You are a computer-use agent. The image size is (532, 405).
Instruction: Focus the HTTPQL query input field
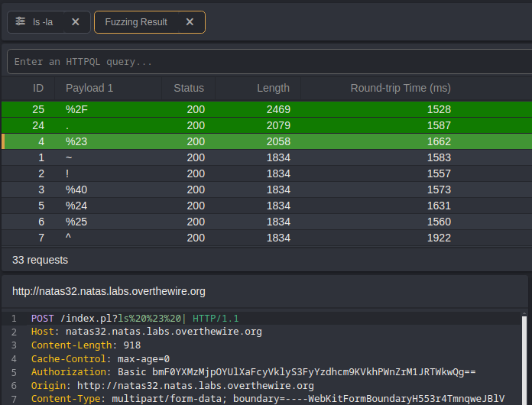[x=266, y=62]
